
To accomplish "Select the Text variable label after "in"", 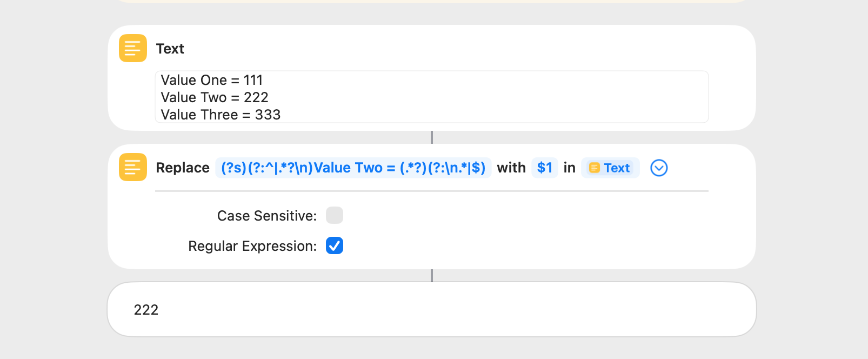I will pos(617,168).
